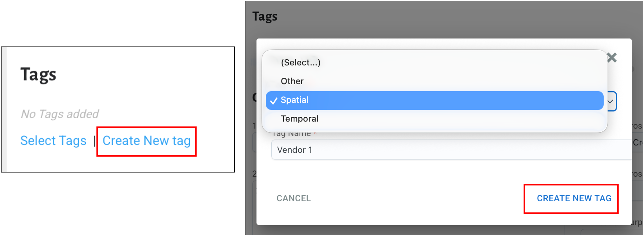This screenshot has height=236, width=644.
Task: Click the Create New tag link
Action: tap(146, 141)
